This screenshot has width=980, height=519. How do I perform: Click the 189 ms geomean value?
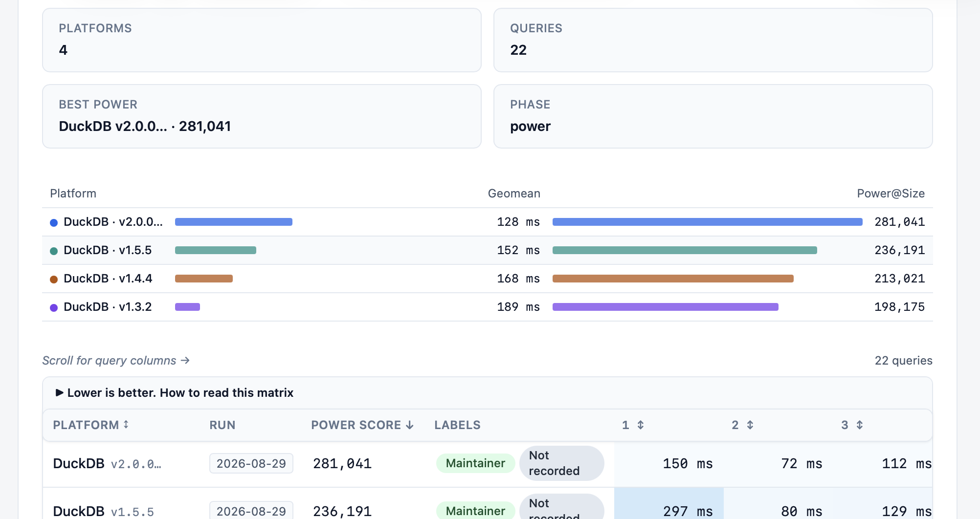518,307
